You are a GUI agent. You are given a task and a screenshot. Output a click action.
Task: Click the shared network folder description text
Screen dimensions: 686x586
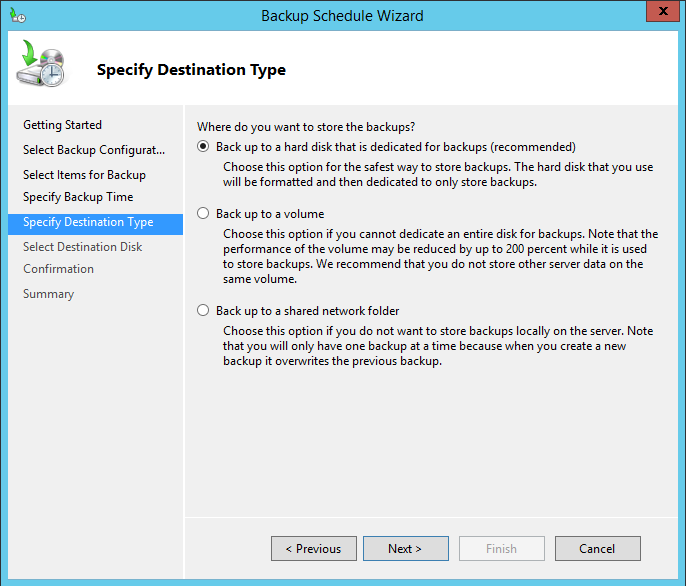coord(438,346)
